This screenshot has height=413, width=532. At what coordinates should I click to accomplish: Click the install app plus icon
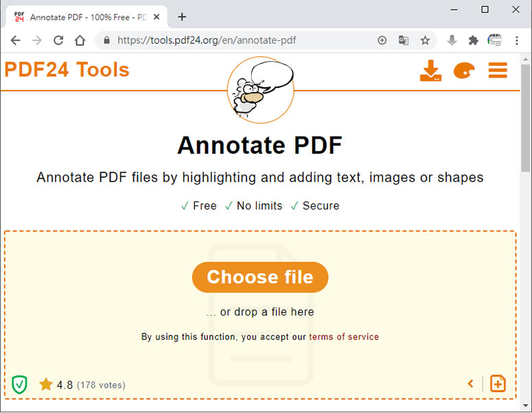[382, 40]
